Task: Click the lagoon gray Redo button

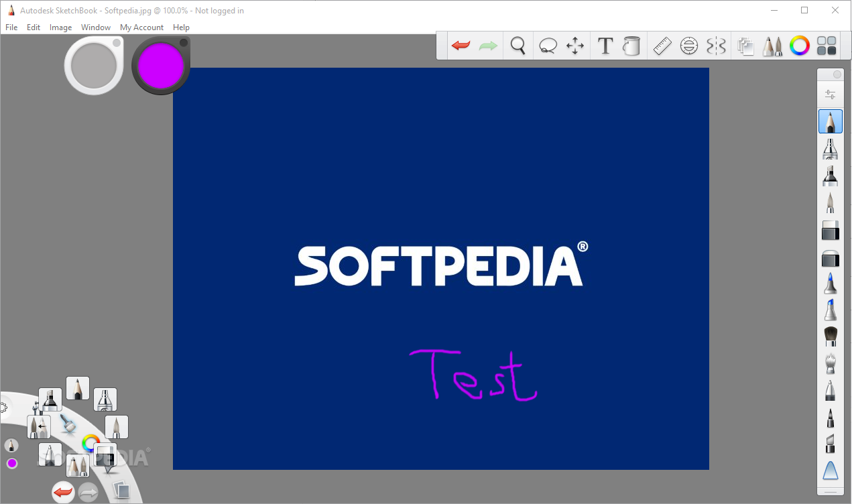Action: [x=88, y=493]
